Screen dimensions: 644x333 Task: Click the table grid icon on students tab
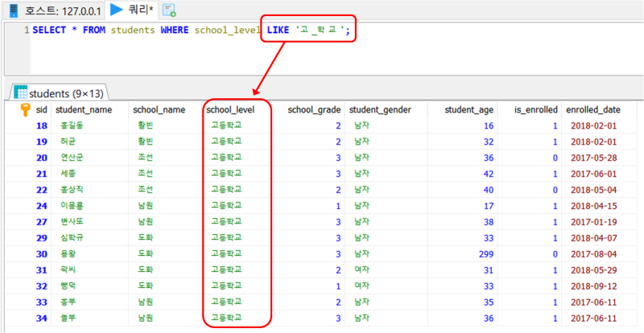(21, 92)
